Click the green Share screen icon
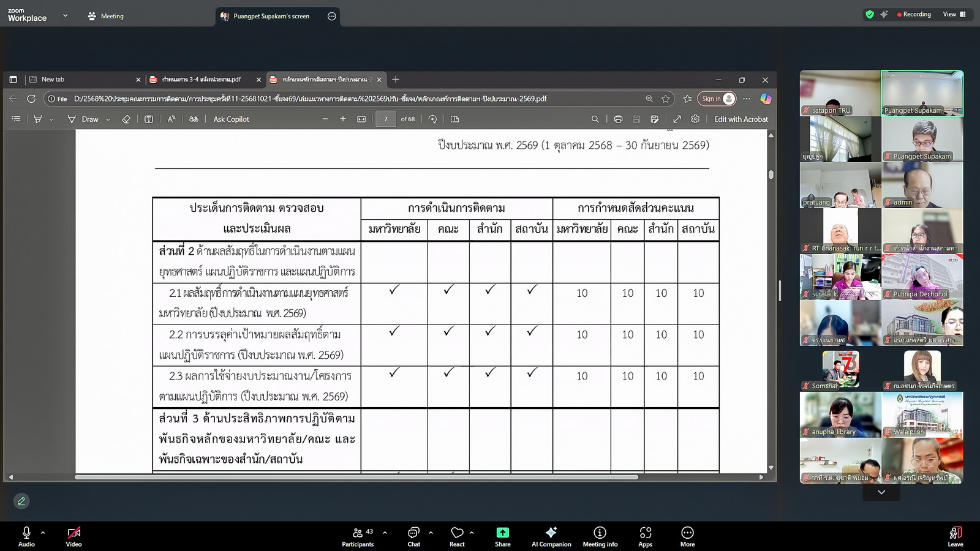Image resolution: width=980 pixels, height=551 pixels. 502,536
